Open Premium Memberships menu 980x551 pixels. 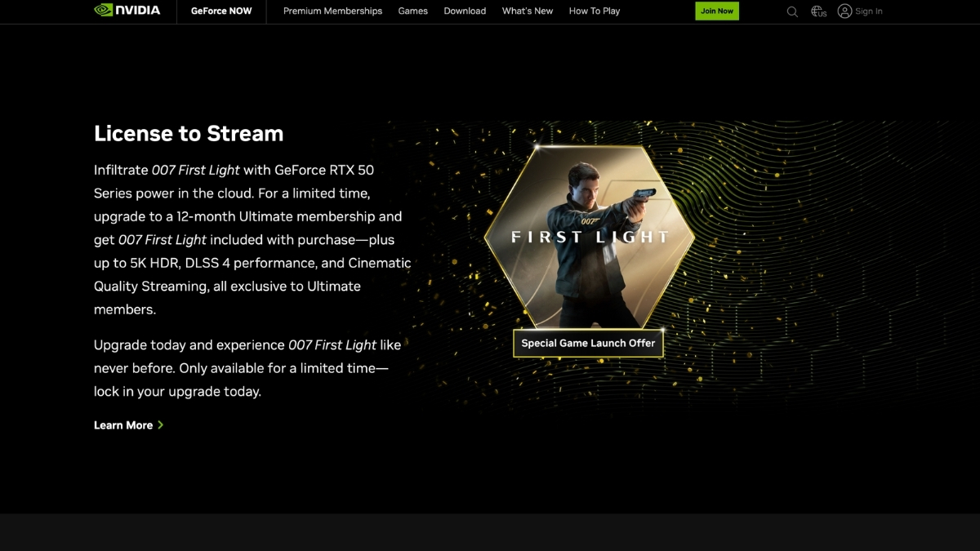click(332, 11)
